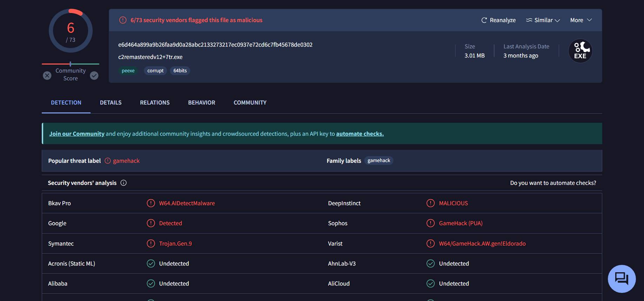Click the Varist vendor name
This screenshot has width=644, height=301.
335,244
